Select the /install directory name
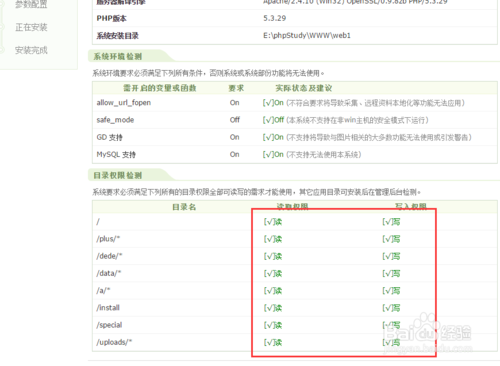 pyautogui.click(x=108, y=308)
